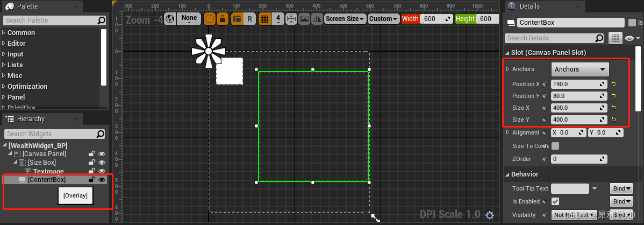Image resolution: width=644 pixels, height=225 pixels.
Task: Click the ContentBox overlay type icon in Hierarchy
Action: [x=22, y=180]
